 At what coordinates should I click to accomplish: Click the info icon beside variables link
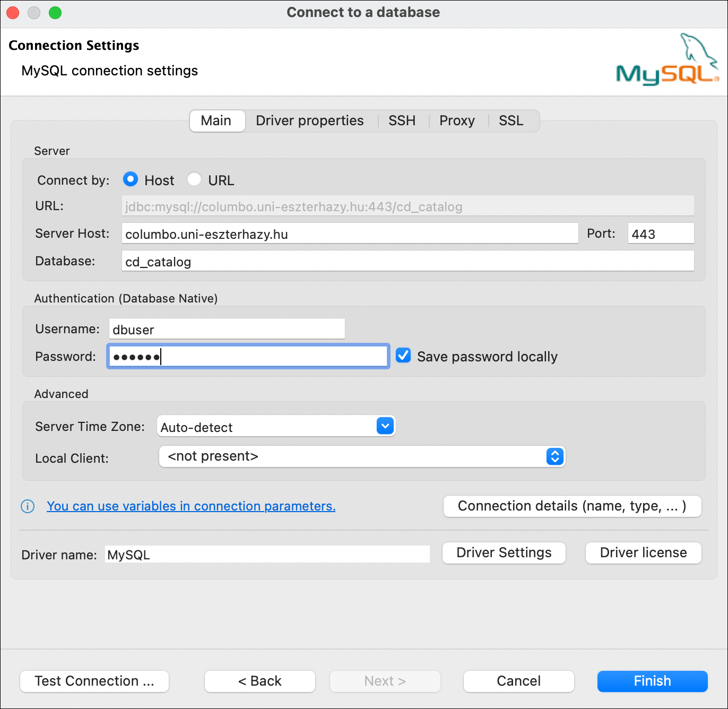pyautogui.click(x=28, y=506)
